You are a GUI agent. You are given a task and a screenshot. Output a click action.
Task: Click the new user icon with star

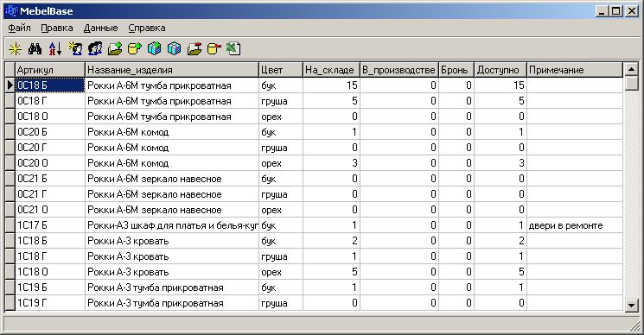(75, 49)
